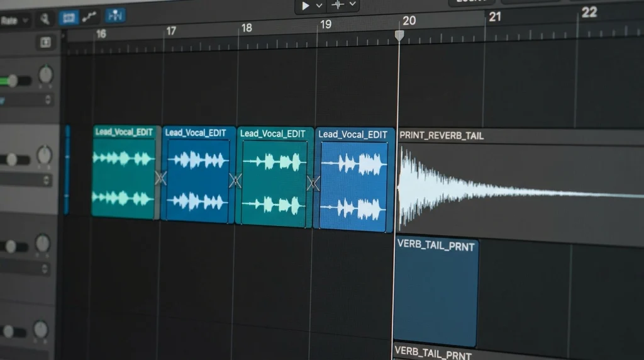Image resolution: width=644 pixels, height=360 pixels.
Task: Show automation with the curve icon
Action: (89, 16)
